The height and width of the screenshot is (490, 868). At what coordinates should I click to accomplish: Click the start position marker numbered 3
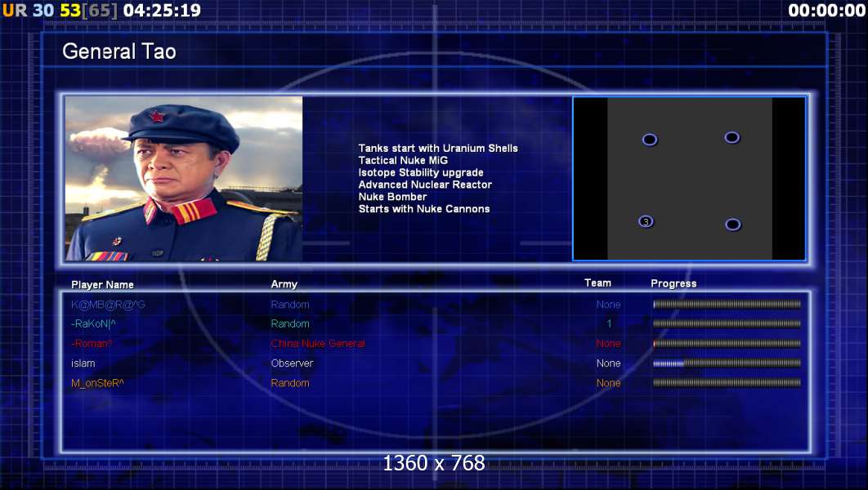point(646,222)
